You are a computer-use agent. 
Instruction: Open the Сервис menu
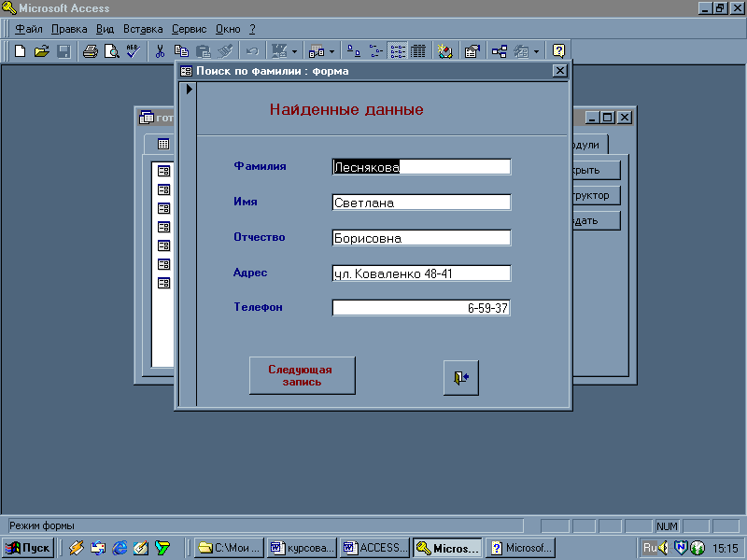(x=189, y=29)
